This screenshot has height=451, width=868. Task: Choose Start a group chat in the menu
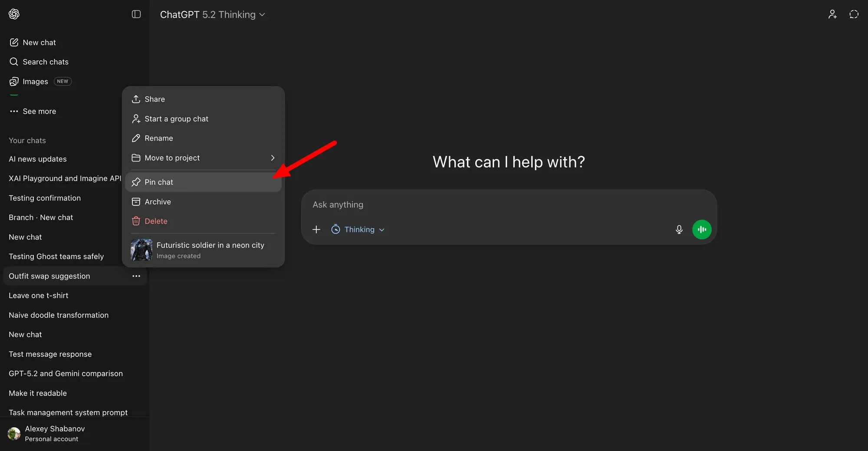203,119
